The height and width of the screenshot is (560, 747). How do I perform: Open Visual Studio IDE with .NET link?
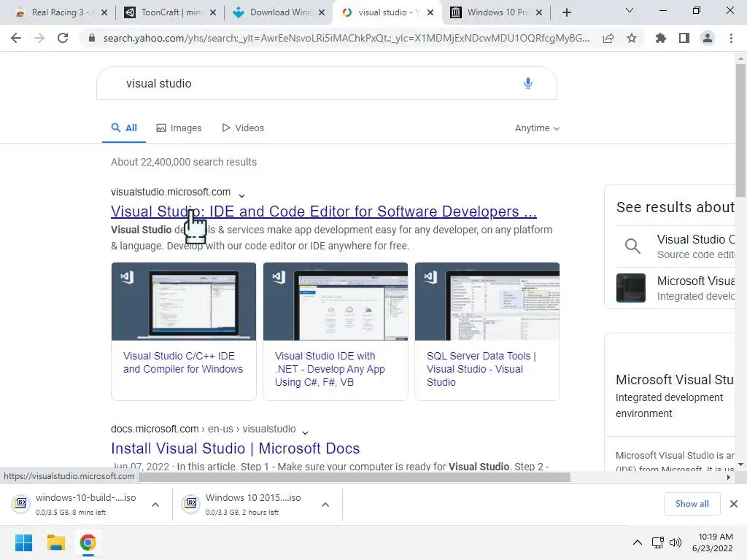click(330, 369)
